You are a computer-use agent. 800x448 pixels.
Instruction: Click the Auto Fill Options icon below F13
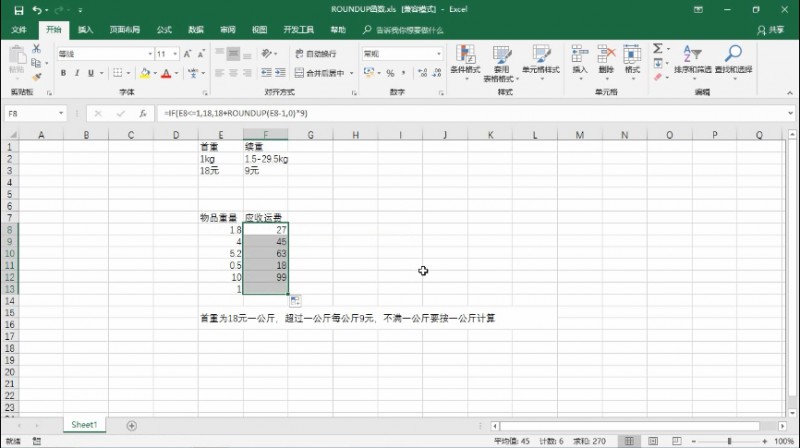coord(295,301)
